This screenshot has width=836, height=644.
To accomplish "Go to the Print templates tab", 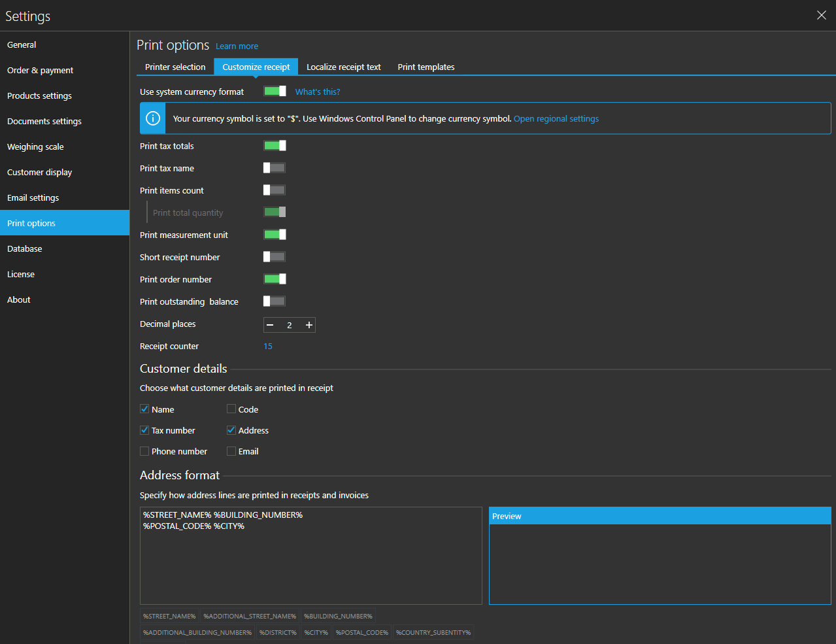I will coord(426,67).
